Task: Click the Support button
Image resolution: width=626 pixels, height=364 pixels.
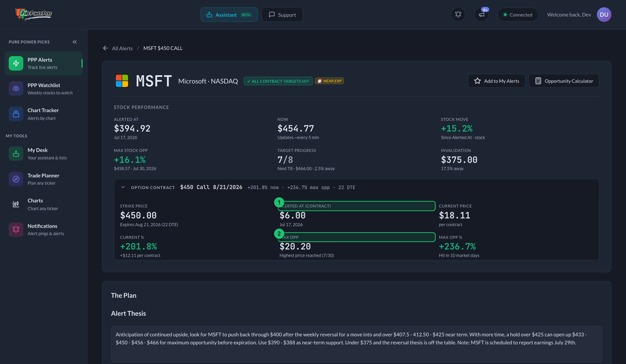Action: click(x=282, y=15)
